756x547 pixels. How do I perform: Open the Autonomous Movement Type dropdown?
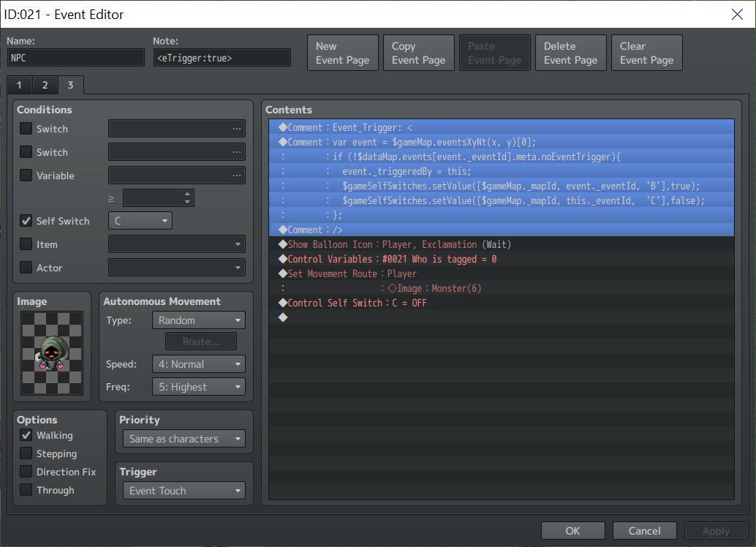click(198, 320)
